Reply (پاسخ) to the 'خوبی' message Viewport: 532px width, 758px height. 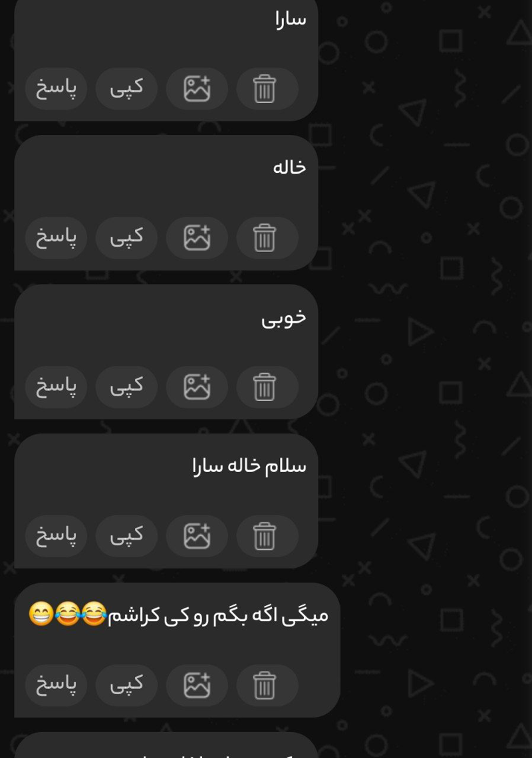coord(56,387)
